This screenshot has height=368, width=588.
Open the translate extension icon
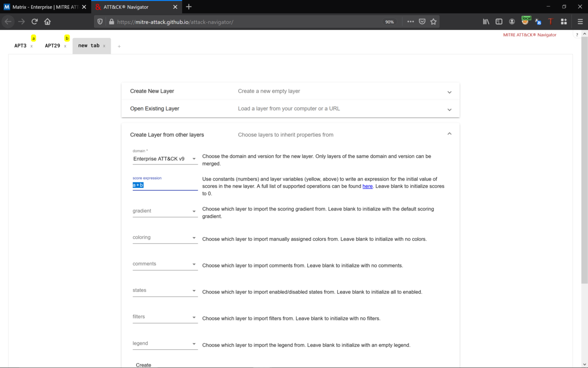[x=538, y=22]
